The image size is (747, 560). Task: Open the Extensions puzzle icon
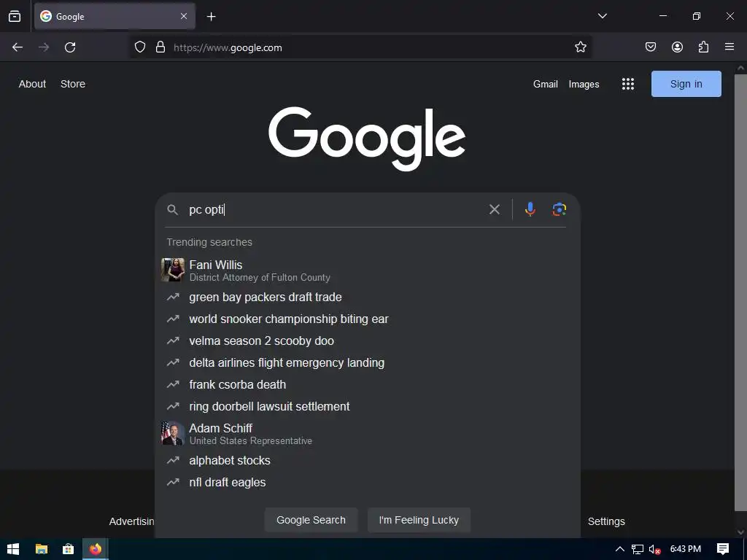tap(703, 47)
